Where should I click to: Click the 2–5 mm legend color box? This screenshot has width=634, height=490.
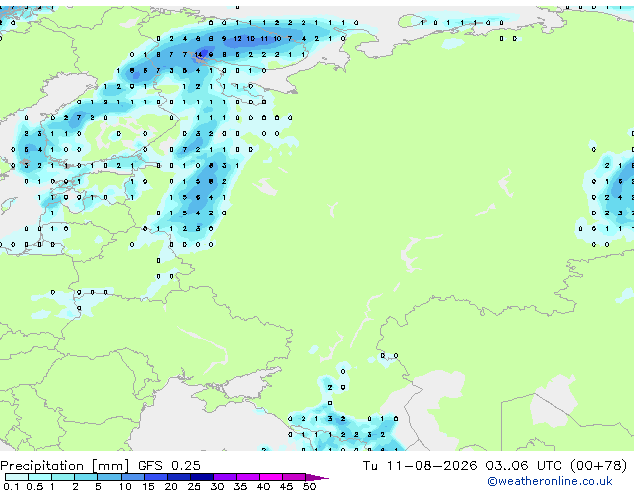86,477
